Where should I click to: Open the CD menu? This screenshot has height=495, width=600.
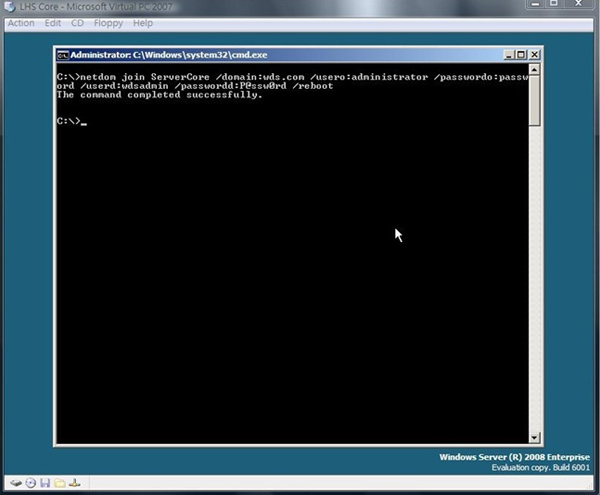tap(77, 23)
